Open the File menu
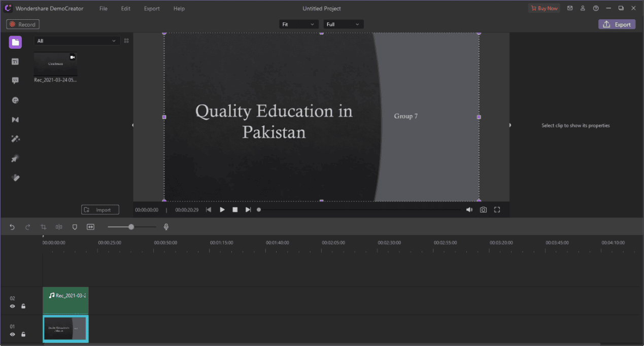This screenshot has height=346, width=644. [x=104, y=9]
